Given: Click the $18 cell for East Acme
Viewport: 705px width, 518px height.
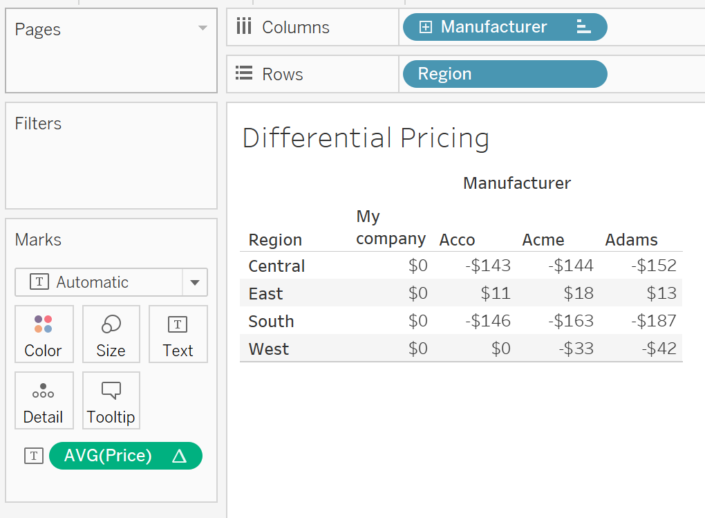Looking at the screenshot, I should point(579,293).
